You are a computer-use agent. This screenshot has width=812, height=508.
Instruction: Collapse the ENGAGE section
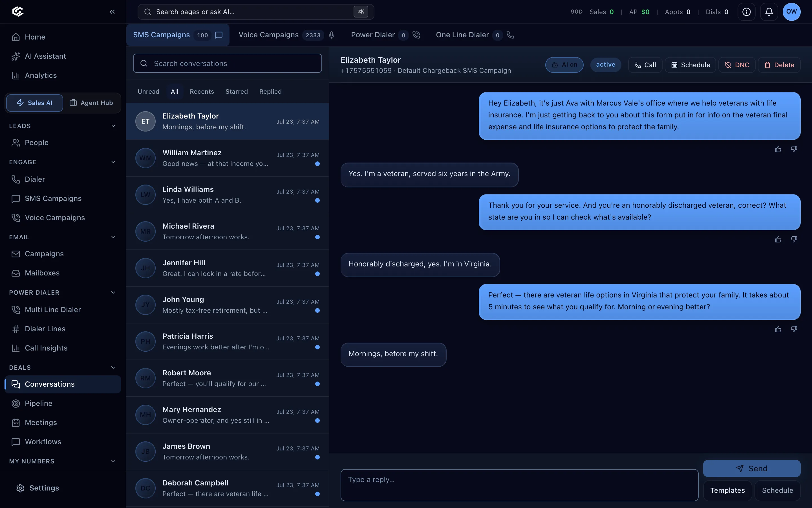[113, 162]
